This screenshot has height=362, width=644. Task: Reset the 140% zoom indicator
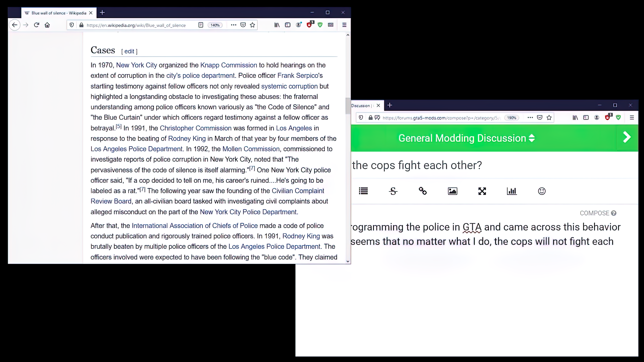pyautogui.click(x=215, y=25)
